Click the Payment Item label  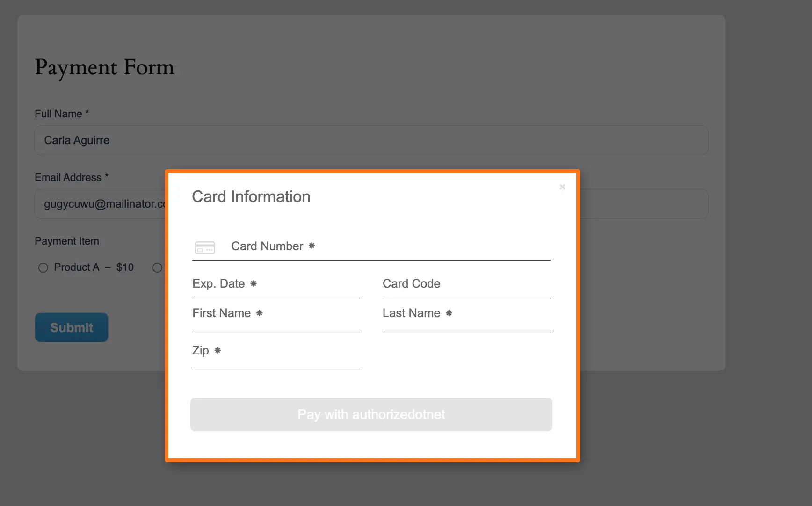(x=67, y=241)
